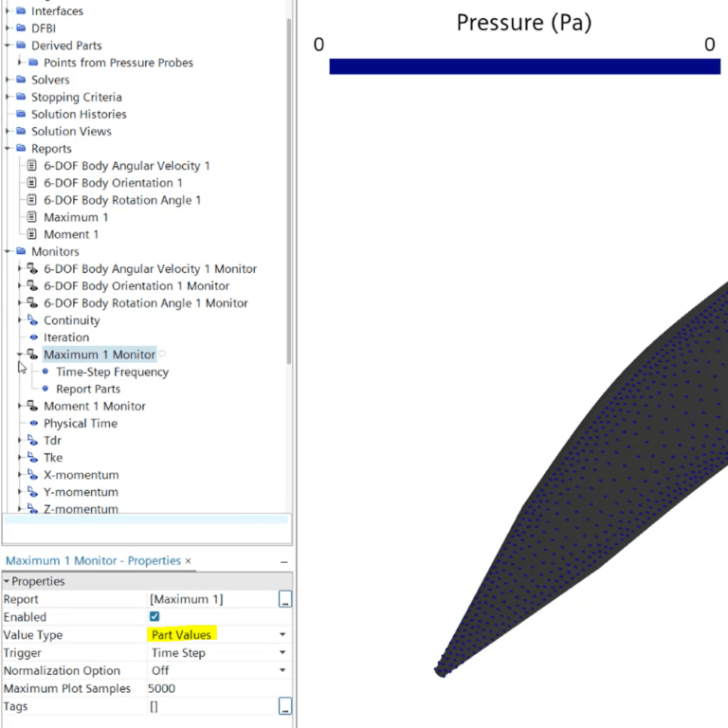Click the Iteration monitor eye icon
The width and height of the screenshot is (728, 728).
point(34,337)
